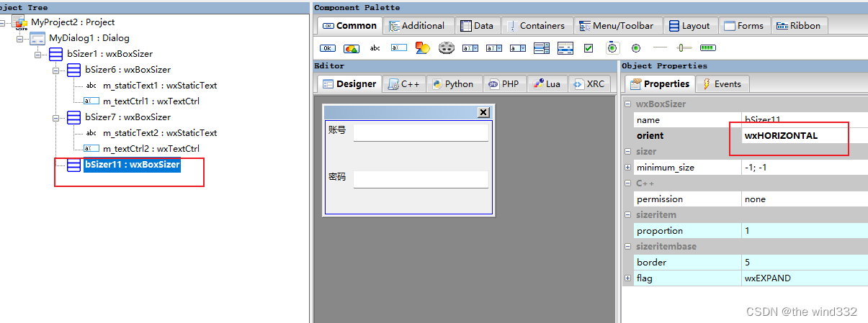Edit the proportion value field

pos(805,230)
